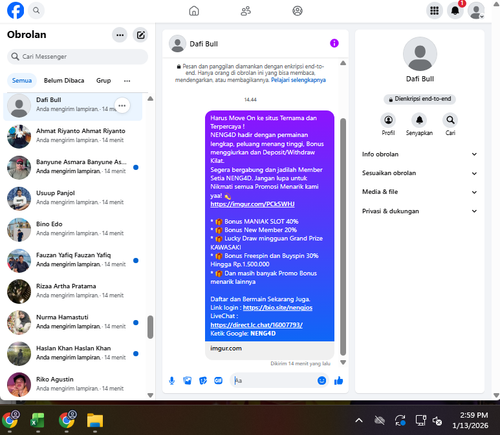This screenshot has width=500, height=435.
Task: Select the Semua tab
Action: point(22,81)
